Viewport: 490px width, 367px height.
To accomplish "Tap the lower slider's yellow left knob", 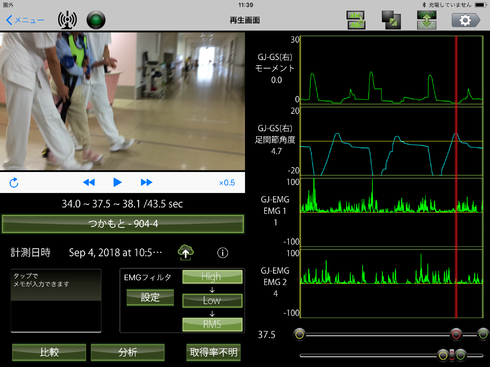I will pyautogui.click(x=443, y=355).
